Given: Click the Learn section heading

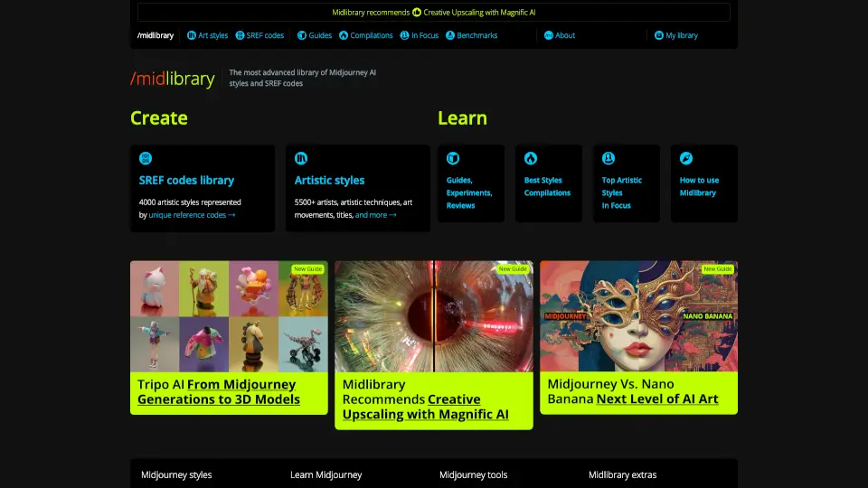Looking at the screenshot, I should pyautogui.click(x=462, y=117).
